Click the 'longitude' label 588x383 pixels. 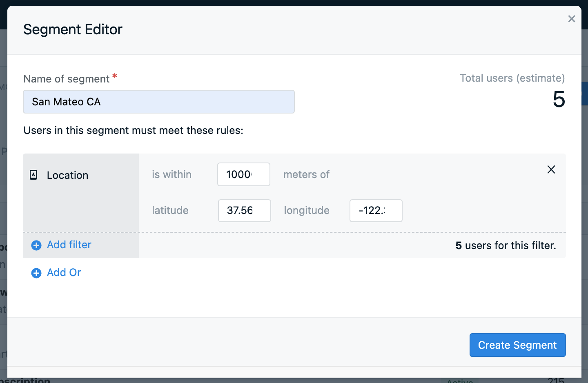tap(307, 210)
